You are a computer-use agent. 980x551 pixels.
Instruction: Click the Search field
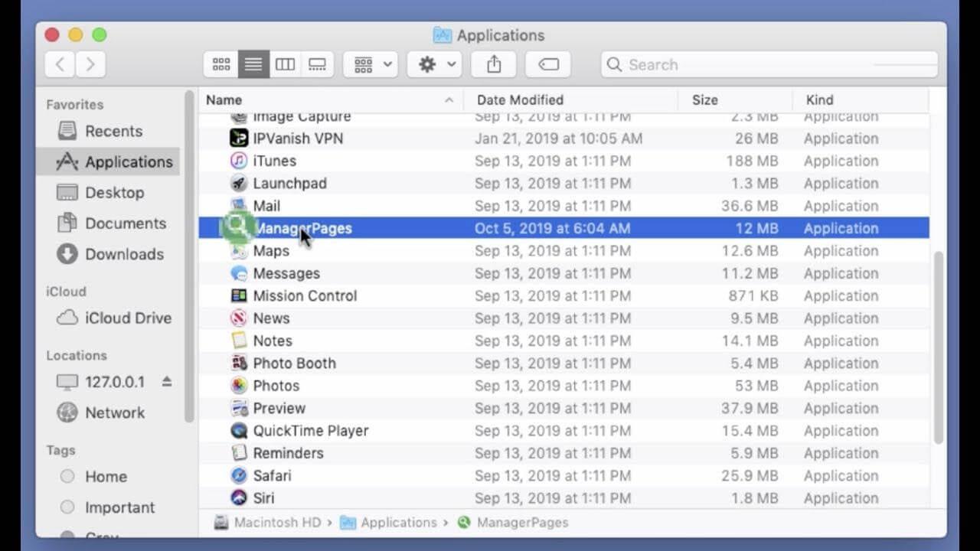click(769, 65)
